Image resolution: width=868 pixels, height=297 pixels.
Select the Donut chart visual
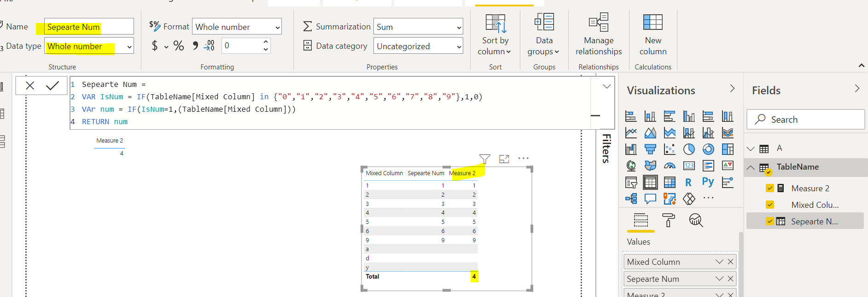click(708, 149)
